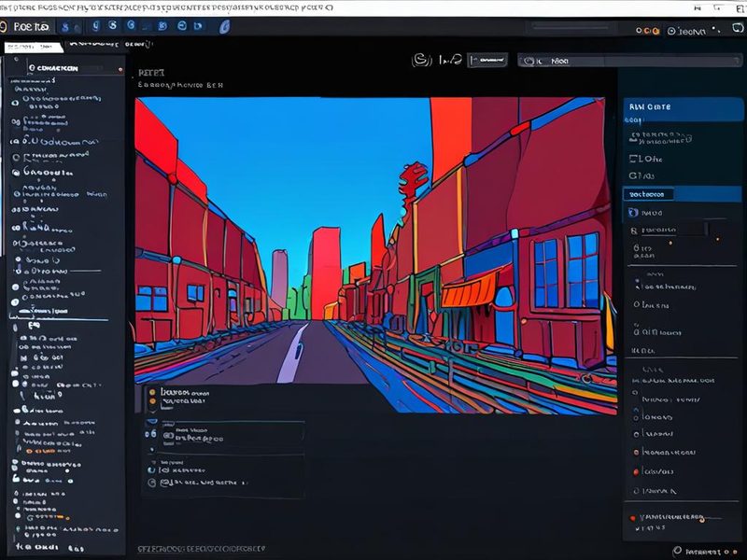Image resolution: width=747 pixels, height=560 pixels.
Task: Click the red street artwork preview image
Action: 376,255
